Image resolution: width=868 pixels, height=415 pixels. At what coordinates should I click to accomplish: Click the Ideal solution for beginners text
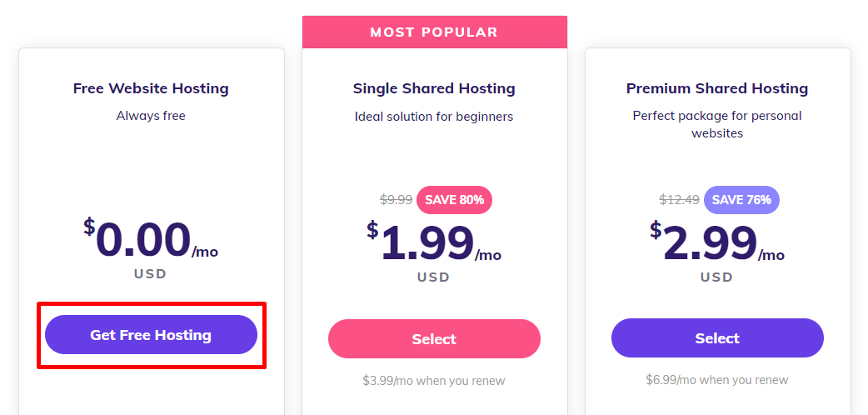coord(434,117)
